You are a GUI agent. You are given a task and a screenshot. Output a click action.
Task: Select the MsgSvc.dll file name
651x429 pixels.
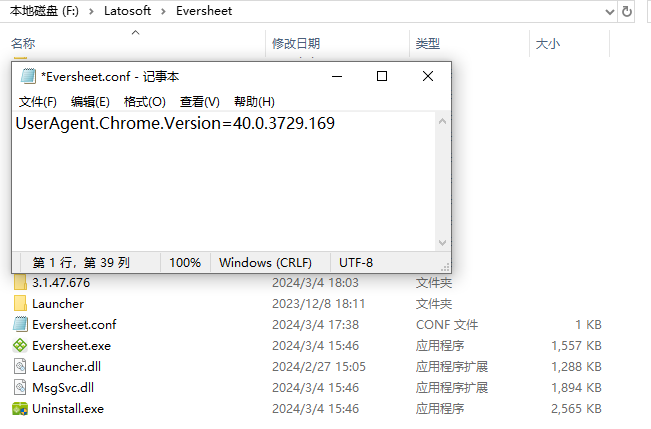click(x=63, y=387)
